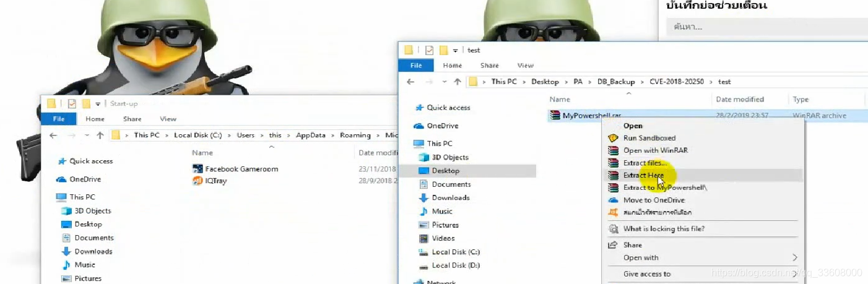Click Music icon in Start-up sidebar

tap(67, 265)
